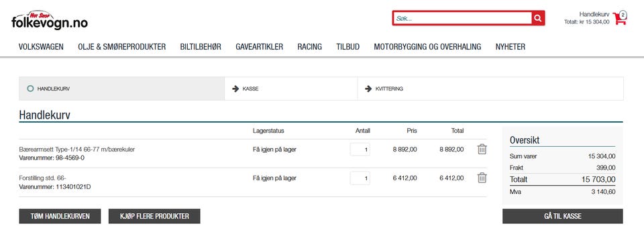644x242 pixels.
Task: Click Total value 8 892,00
Action: [451, 149]
